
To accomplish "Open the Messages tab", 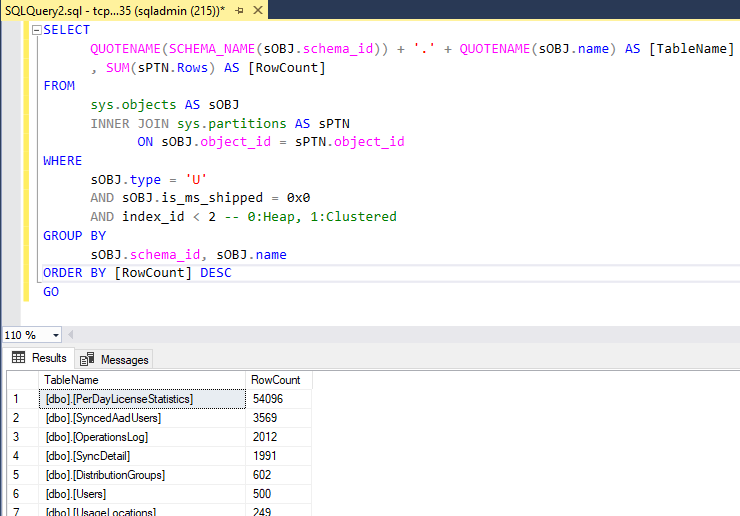I will click(x=114, y=359).
